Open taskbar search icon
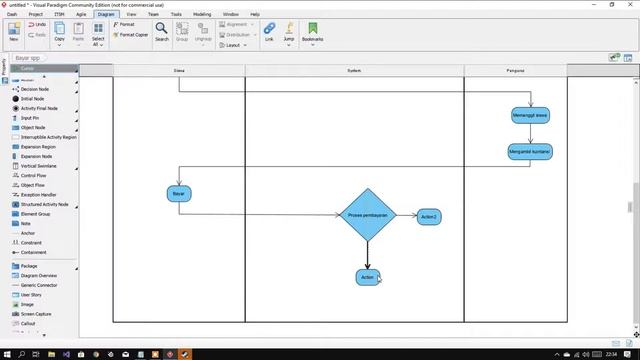The image size is (640, 360). click(x=21, y=354)
